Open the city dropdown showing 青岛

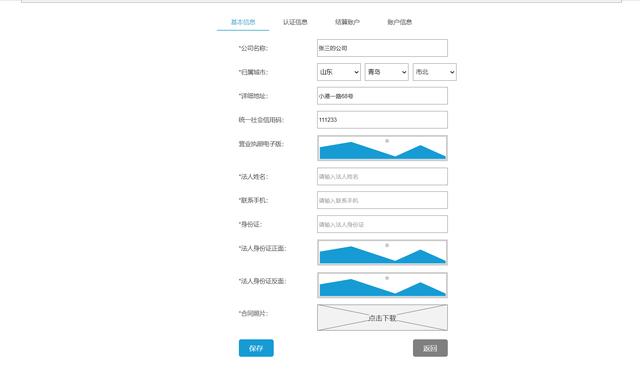click(387, 72)
